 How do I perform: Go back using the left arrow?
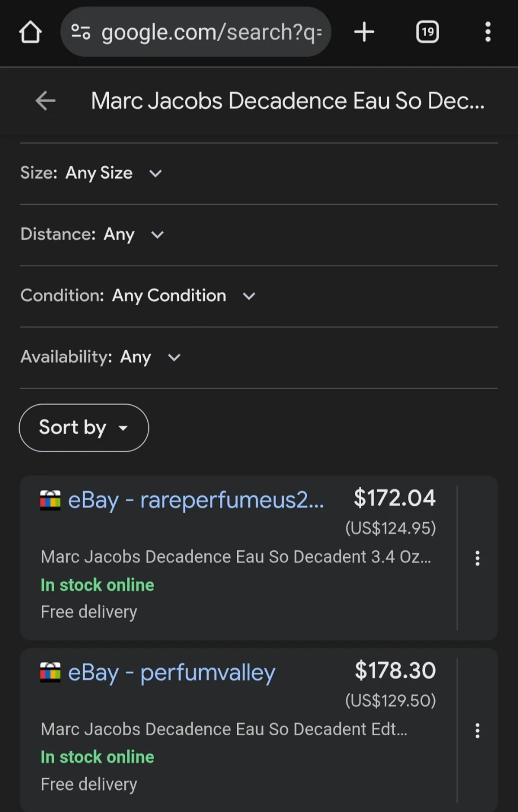[45, 101]
